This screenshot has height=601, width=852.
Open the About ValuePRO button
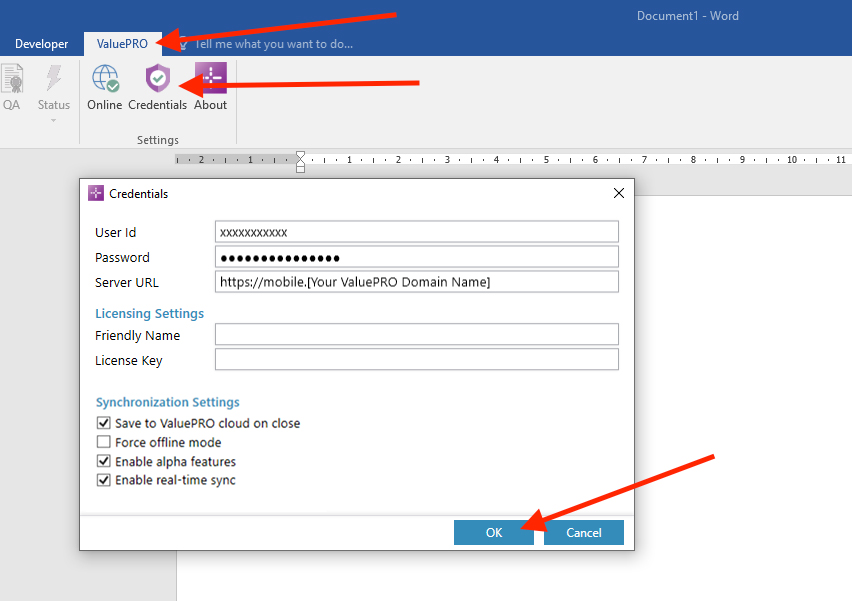click(x=211, y=87)
